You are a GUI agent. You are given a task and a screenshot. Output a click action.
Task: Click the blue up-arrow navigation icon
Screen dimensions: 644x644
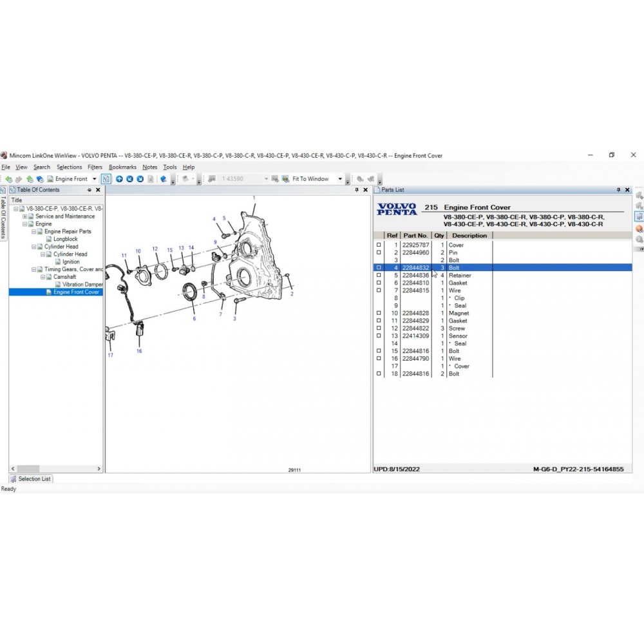pyautogui.click(x=119, y=179)
